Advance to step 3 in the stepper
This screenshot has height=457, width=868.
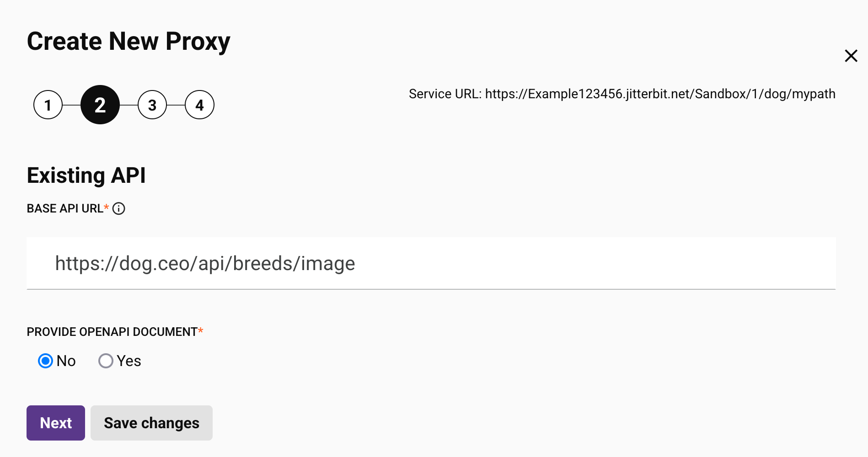coord(152,105)
